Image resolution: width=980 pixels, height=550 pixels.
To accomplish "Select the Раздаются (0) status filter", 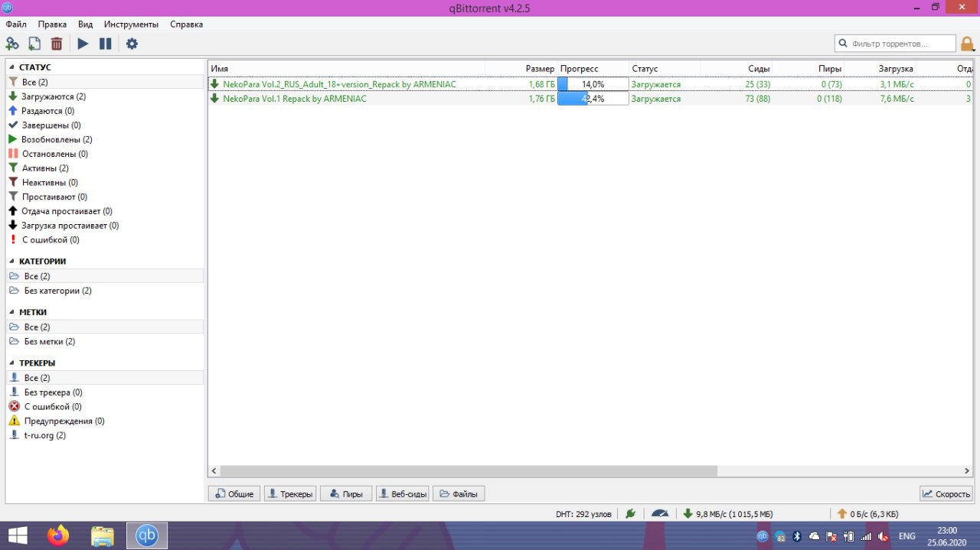I will pyautogui.click(x=105, y=111).
